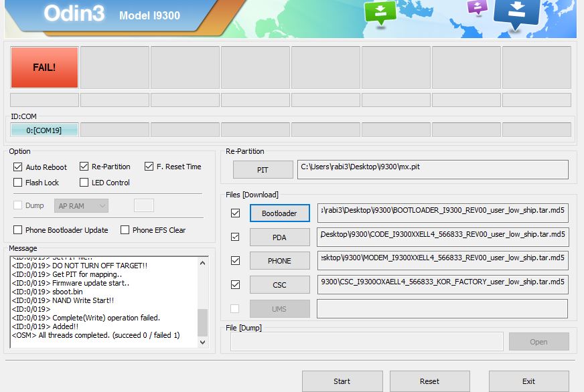Click the empty UMS path field

pos(443,308)
